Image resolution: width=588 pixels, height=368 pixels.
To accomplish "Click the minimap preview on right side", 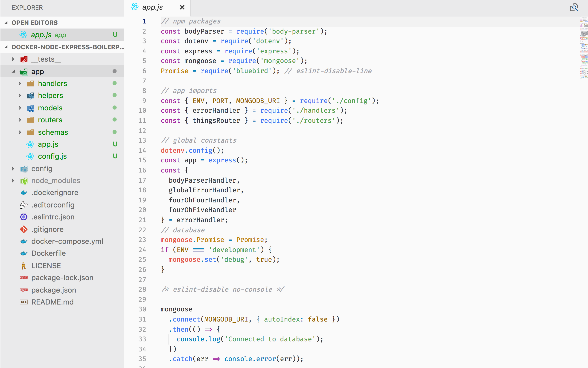I will click(x=582, y=51).
